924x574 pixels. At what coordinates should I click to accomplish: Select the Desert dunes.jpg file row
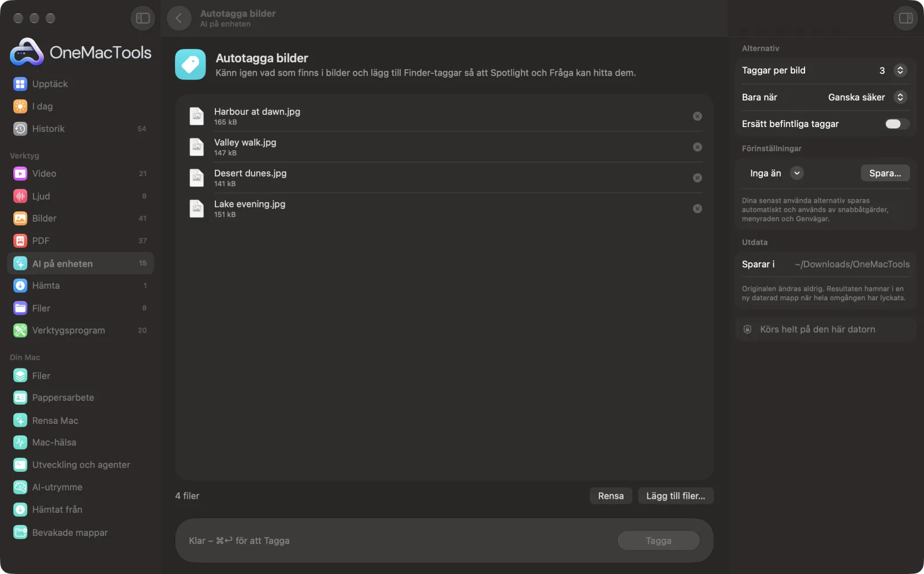tap(444, 178)
